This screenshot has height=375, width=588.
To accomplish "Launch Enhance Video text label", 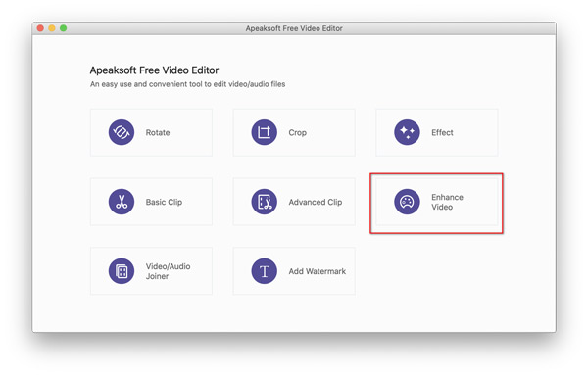I will point(447,202).
